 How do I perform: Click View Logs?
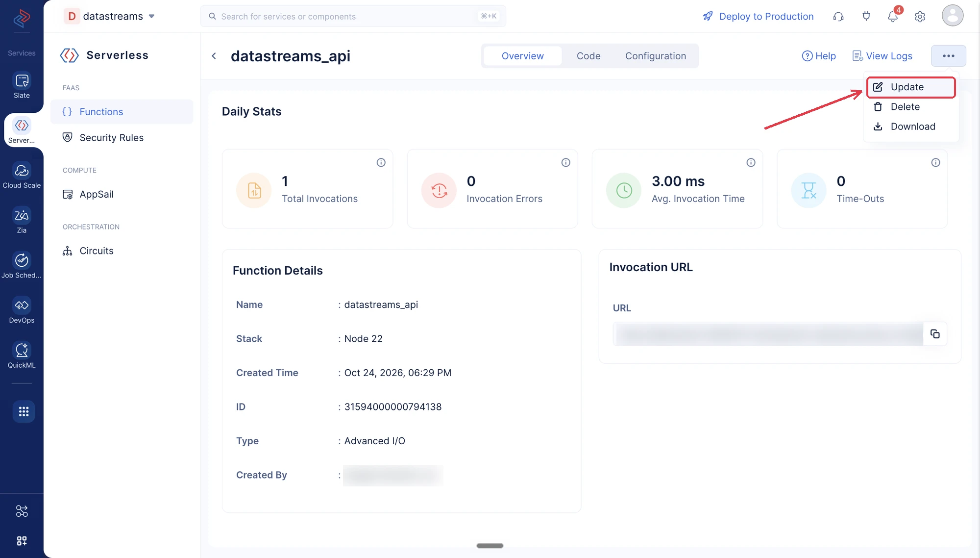tap(882, 56)
